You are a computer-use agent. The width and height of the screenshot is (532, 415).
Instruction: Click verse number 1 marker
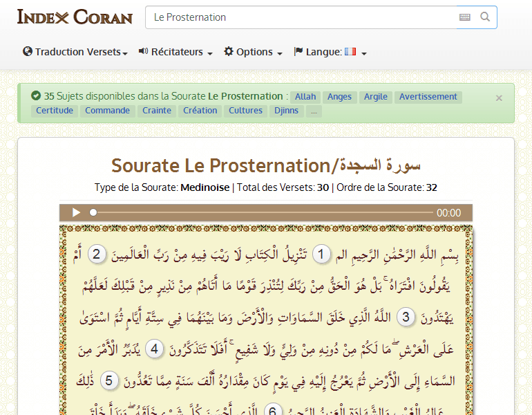pyautogui.click(x=321, y=255)
